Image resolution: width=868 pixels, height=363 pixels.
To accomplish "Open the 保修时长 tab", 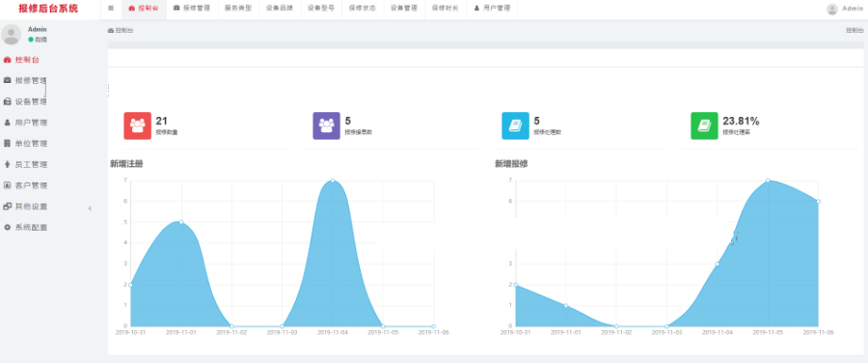I will coord(446,9).
